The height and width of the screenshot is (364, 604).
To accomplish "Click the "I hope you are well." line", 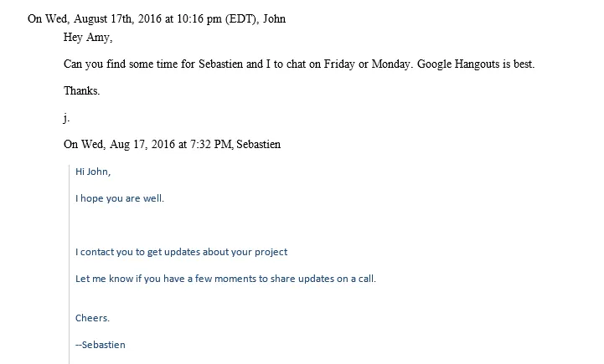I will click(x=120, y=198).
